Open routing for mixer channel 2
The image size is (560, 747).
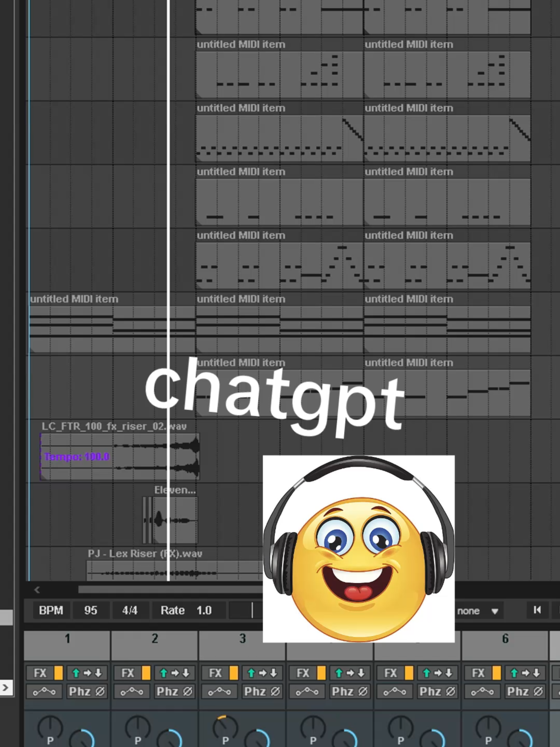175,673
